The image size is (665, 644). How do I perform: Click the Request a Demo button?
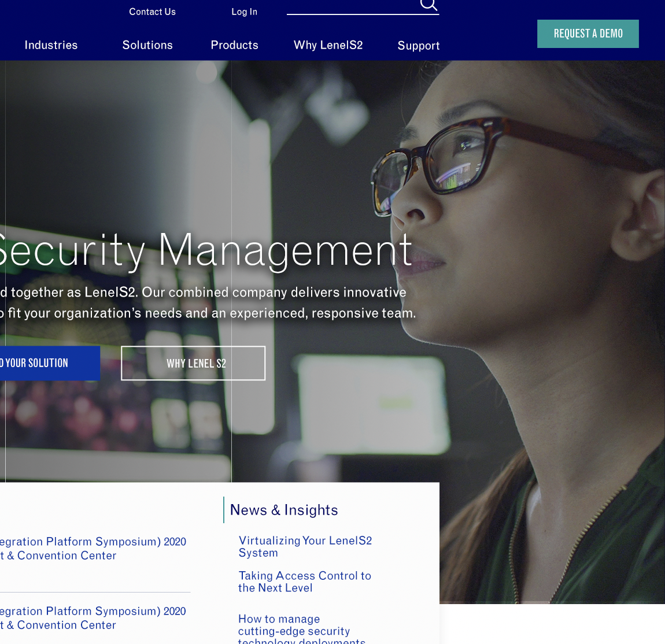coord(588,34)
